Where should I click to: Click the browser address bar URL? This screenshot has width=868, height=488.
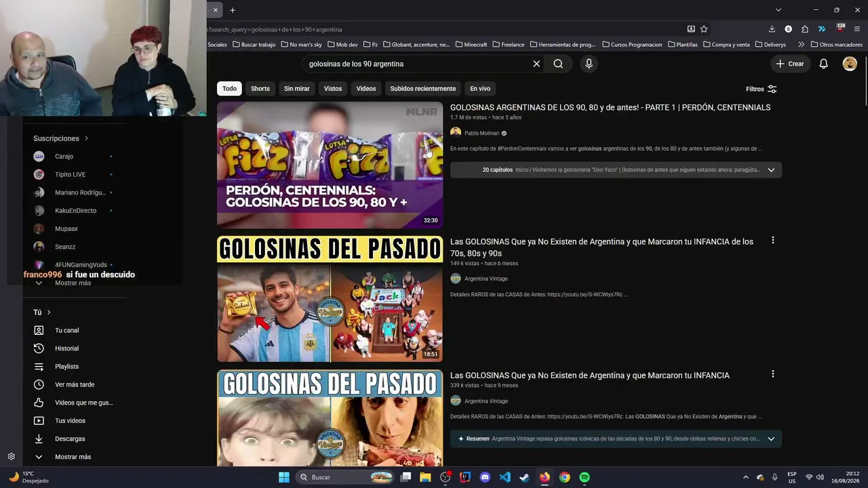coord(274,29)
